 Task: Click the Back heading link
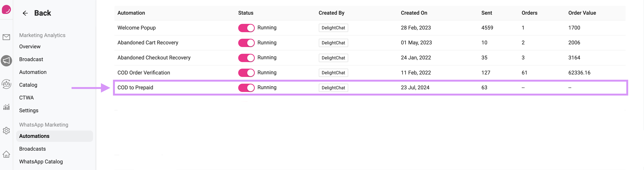(x=43, y=13)
